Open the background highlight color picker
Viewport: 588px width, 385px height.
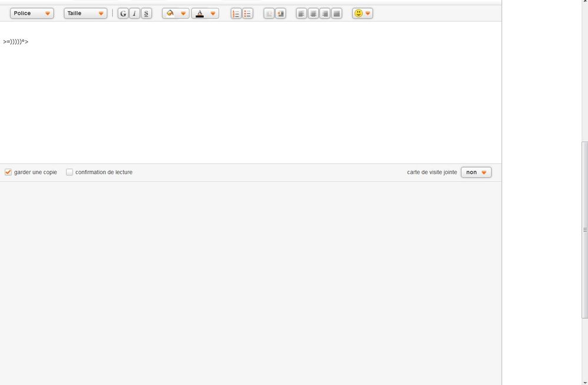(x=175, y=14)
